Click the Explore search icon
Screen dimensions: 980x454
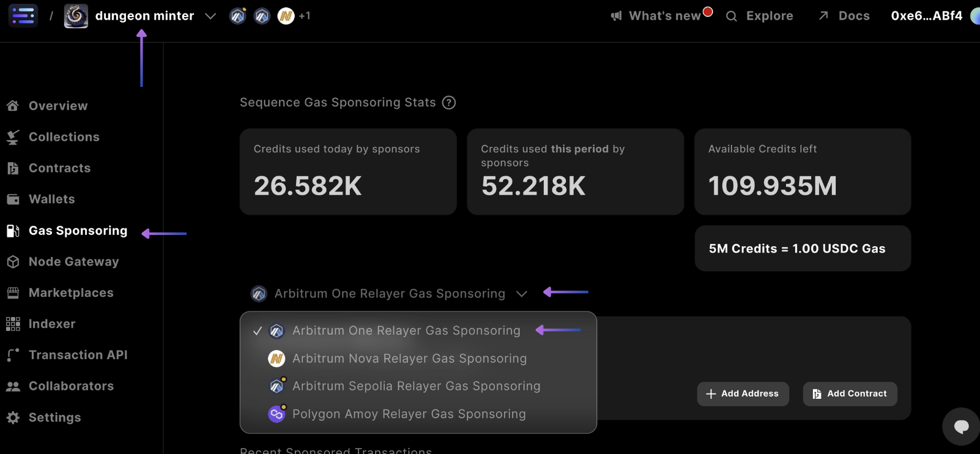coord(732,17)
